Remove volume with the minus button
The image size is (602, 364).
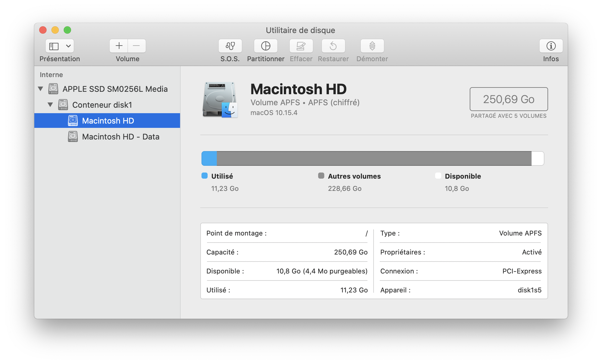(137, 46)
